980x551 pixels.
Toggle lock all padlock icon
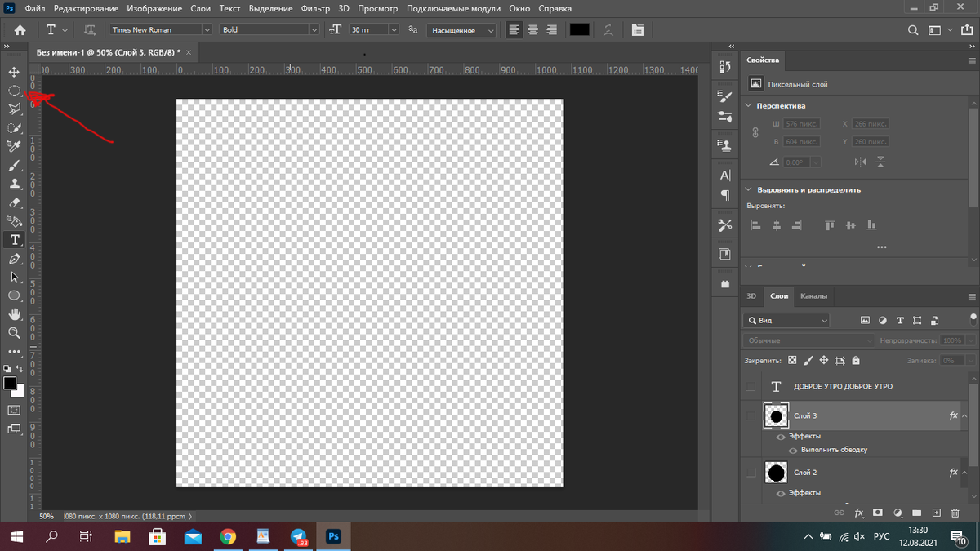[855, 360]
